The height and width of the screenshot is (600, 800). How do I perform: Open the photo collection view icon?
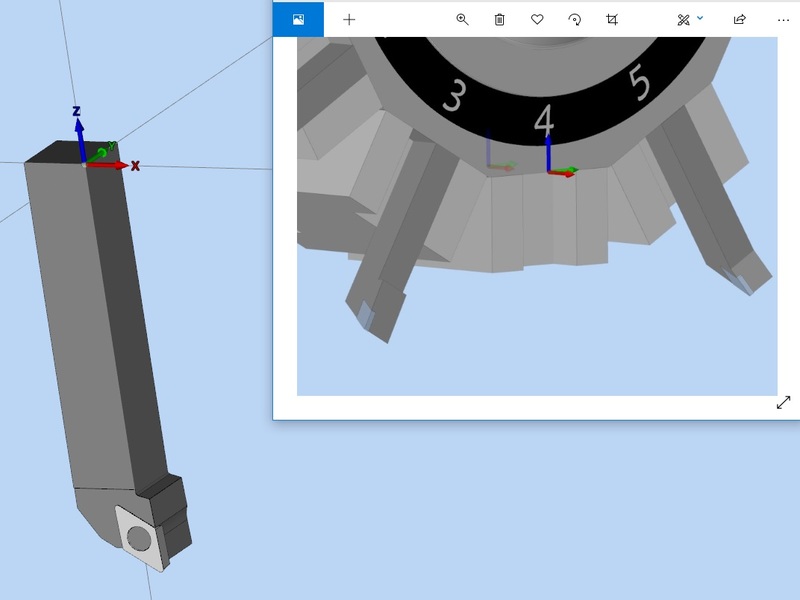[298, 19]
